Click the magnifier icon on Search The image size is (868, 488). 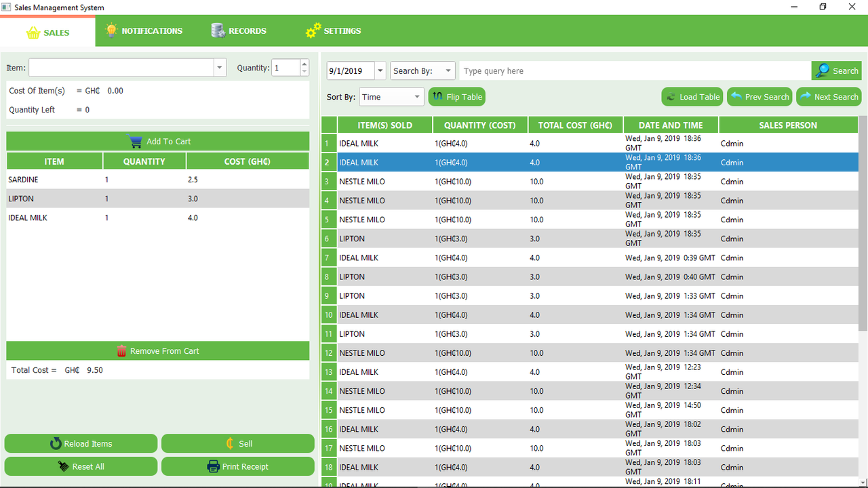point(823,70)
